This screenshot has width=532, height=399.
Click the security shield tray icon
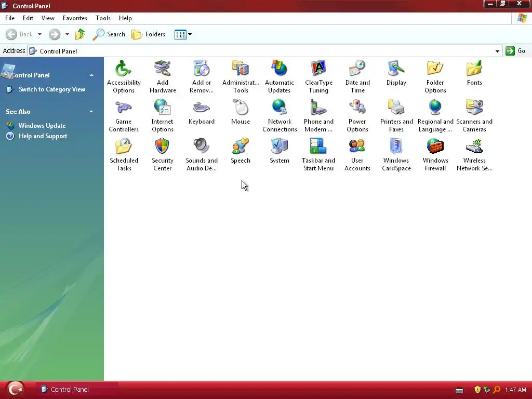click(477, 390)
